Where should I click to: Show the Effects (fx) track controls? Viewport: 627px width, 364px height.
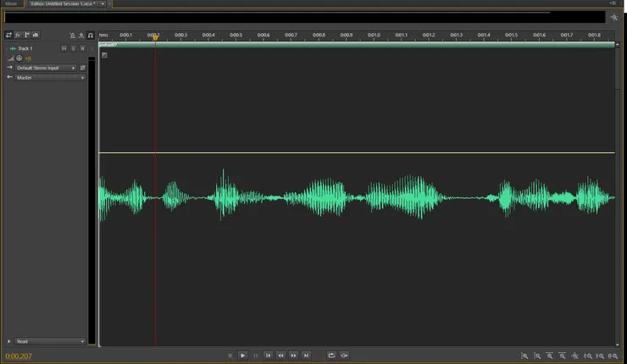pos(18,36)
